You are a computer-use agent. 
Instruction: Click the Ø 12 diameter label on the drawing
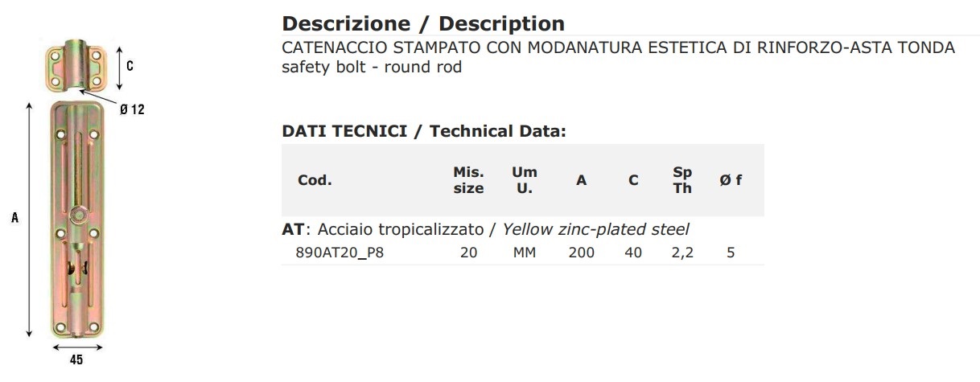tap(132, 110)
